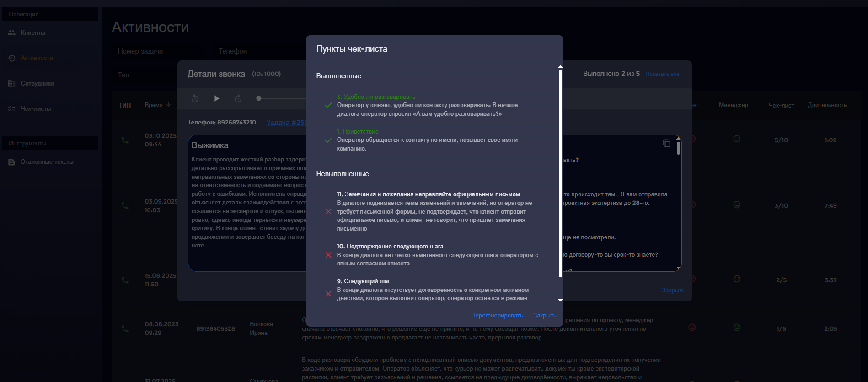Play the call recording

[217, 98]
